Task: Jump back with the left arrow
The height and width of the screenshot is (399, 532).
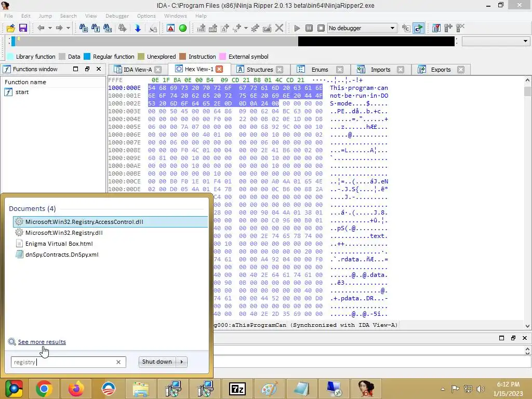Action: [x=41, y=28]
